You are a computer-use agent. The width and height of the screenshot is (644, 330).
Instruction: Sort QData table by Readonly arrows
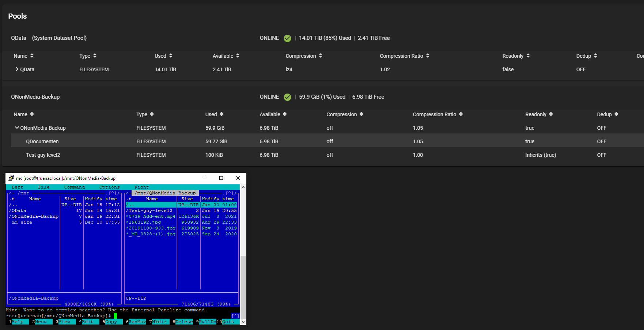(528, 56)
